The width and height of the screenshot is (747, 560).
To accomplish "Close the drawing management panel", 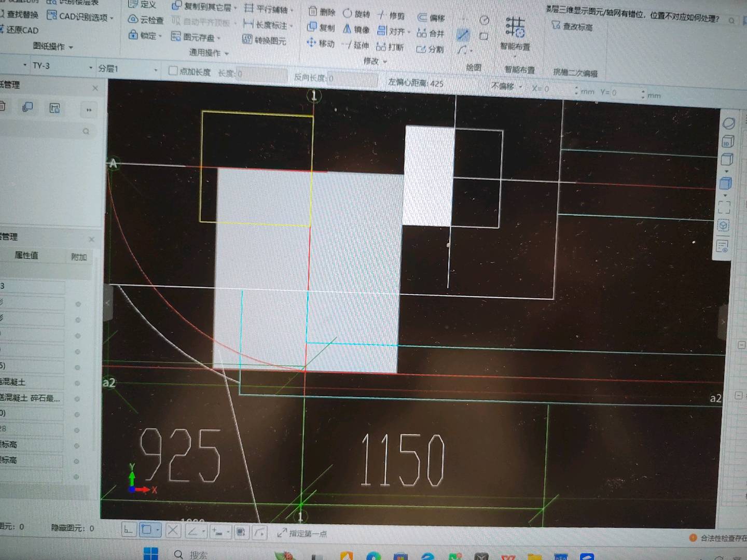I will [x=95, y=88].
